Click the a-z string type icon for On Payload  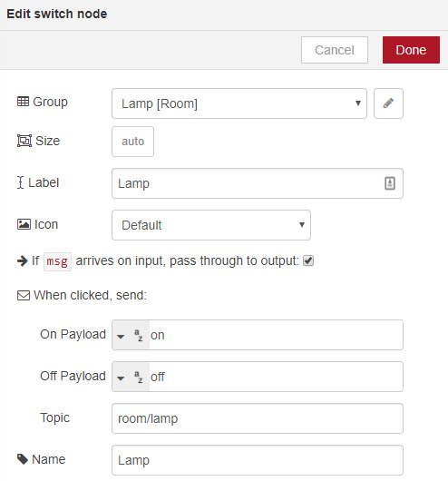click(x=139, y=335)
